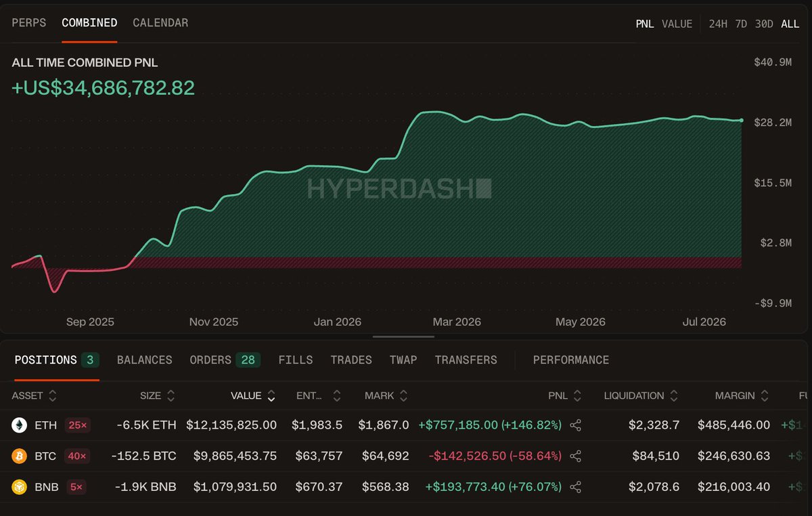Sort positions by LIQUIDATION column
Viewport: 812px width, 516px height.
(x=641, y=395)
